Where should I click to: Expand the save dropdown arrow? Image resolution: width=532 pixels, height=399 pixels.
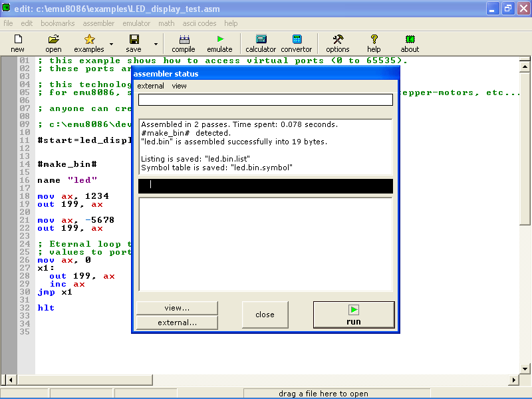[156, 45]
